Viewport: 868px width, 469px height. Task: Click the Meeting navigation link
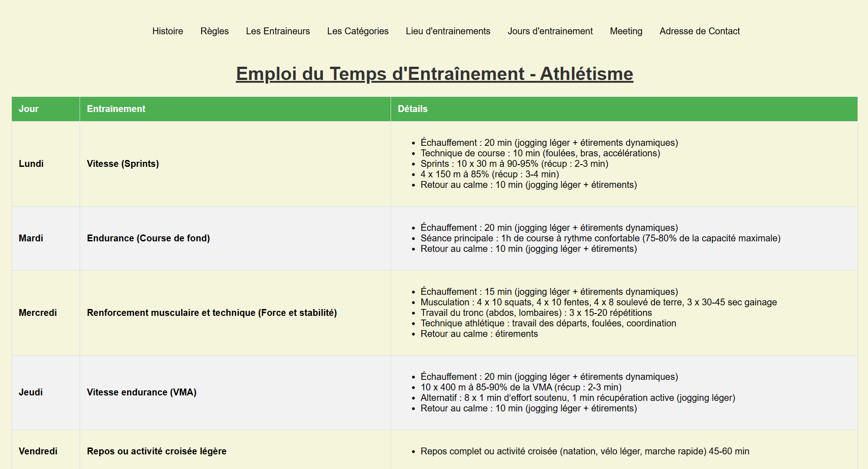pos(626,31)
